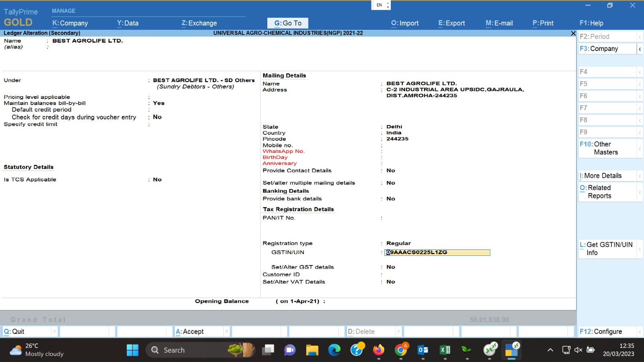Open Excel from the taskbar
This screenshot has height=362, width=644.
[445, 350]
